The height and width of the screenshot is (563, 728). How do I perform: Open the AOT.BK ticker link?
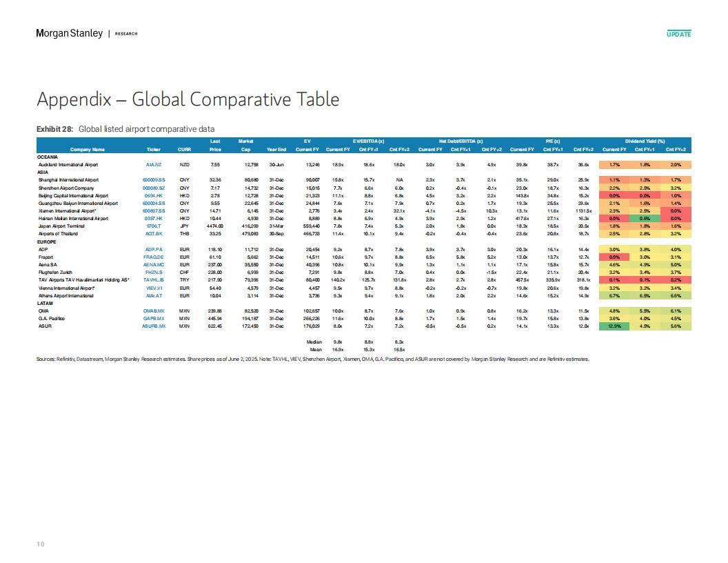[154, 234]
